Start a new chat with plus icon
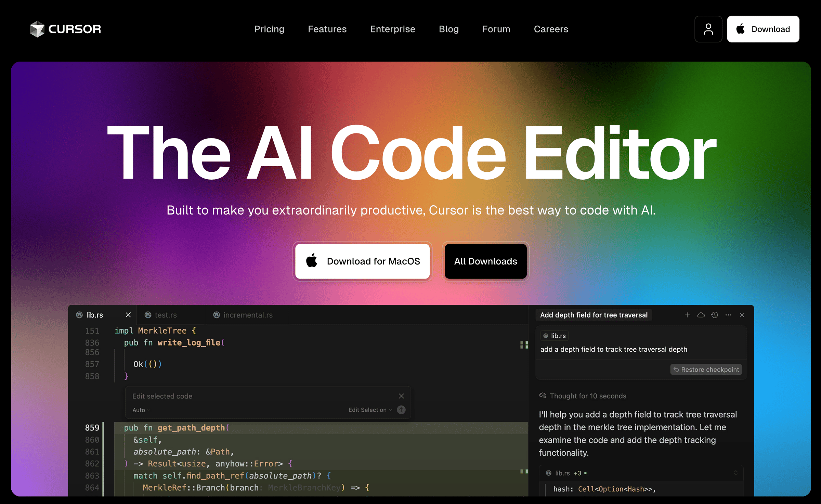Viewport: 821px width, 504px height. point(687,315)
